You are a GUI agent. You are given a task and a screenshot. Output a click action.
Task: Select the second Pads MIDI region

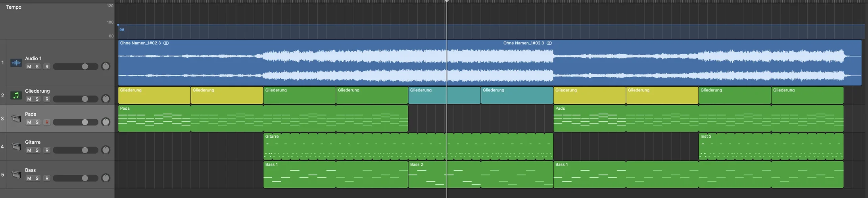point(699,118)
